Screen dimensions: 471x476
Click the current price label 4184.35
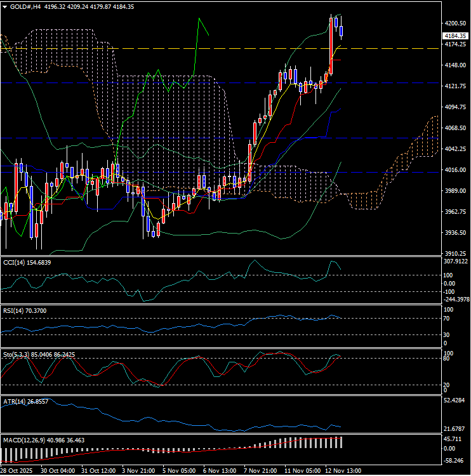(x=456, y=36)
